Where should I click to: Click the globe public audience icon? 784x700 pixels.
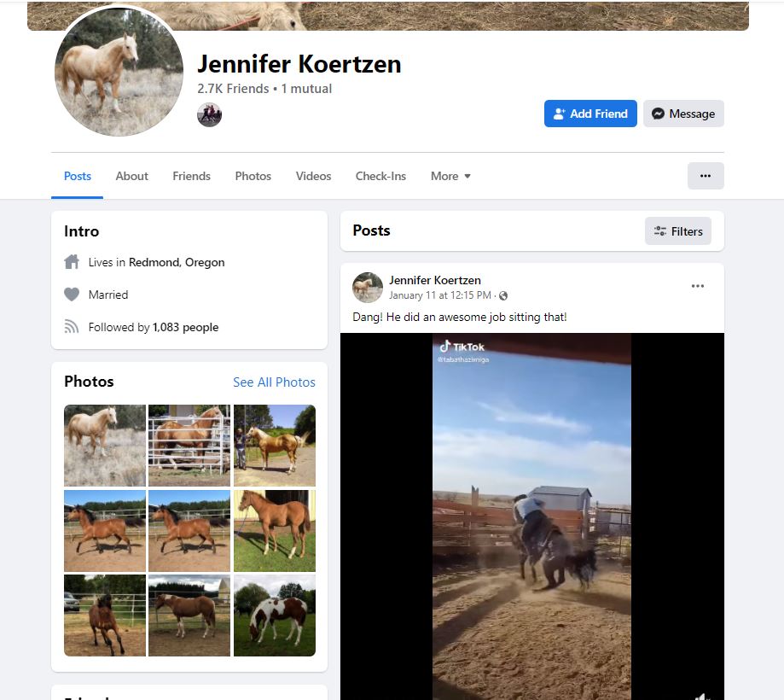[x=503, y=295]
